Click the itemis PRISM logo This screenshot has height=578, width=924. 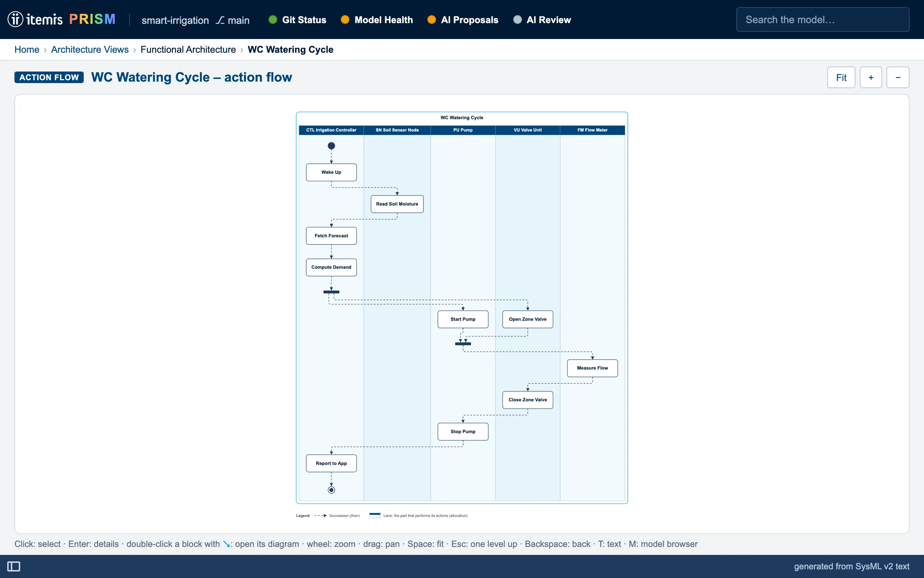point(61,19)
